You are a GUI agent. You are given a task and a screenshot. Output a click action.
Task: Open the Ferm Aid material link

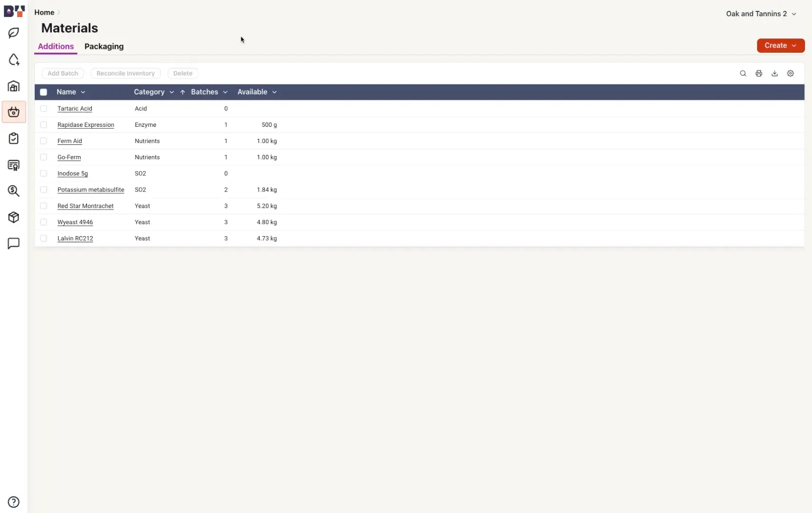click(x=69, y=141)
